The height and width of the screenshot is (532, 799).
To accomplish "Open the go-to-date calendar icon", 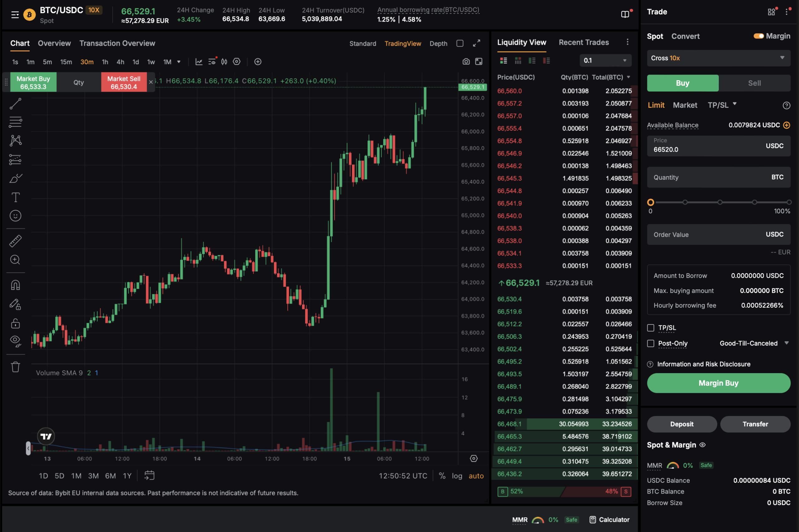I will pyautogui.click(x=149, y=475).
